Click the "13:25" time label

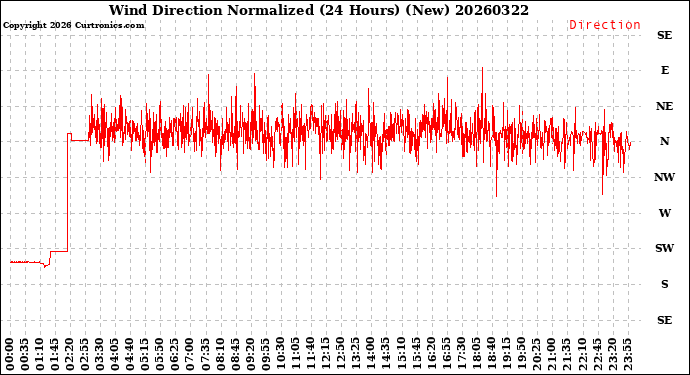(x=356, y=354)
